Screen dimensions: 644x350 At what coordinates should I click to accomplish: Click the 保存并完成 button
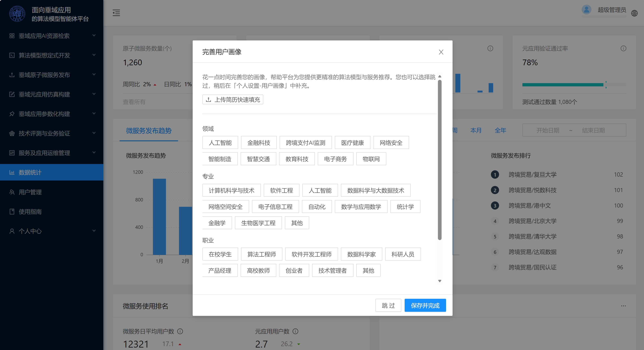(425, 305)
